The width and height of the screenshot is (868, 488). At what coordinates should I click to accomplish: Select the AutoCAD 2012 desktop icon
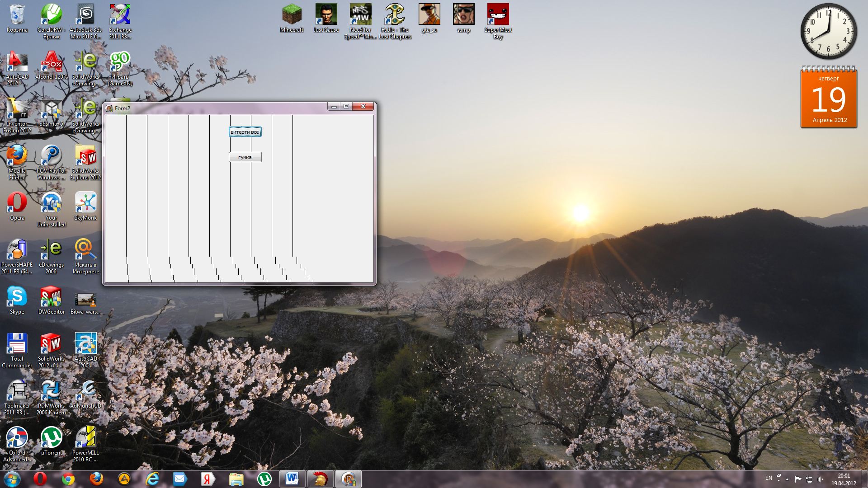point(17,68)
